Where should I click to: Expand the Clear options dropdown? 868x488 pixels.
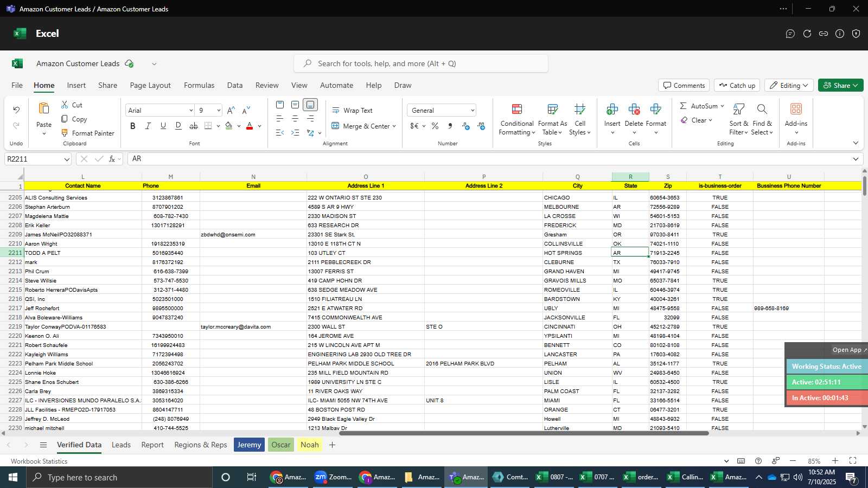710,120
